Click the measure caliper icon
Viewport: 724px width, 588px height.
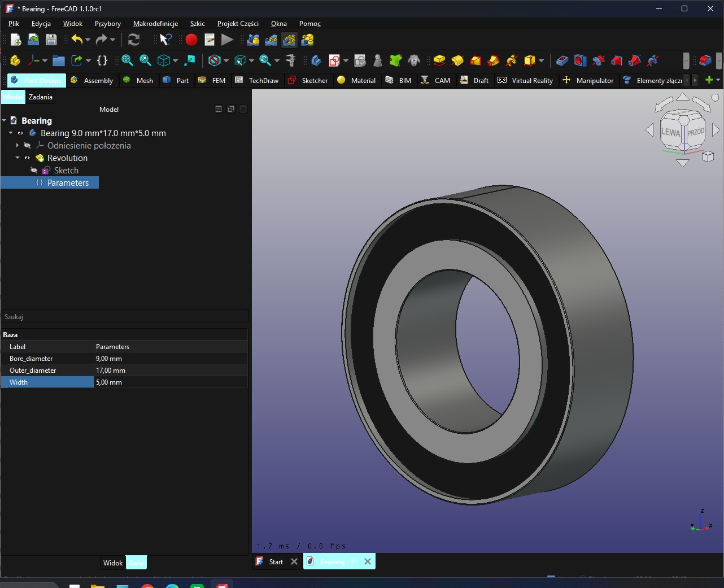coord(291,60)
